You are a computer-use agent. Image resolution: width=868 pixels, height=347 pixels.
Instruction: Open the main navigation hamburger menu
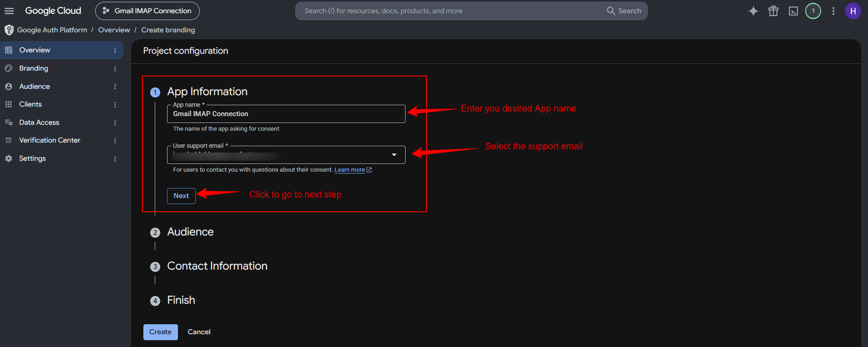point(9,11)
